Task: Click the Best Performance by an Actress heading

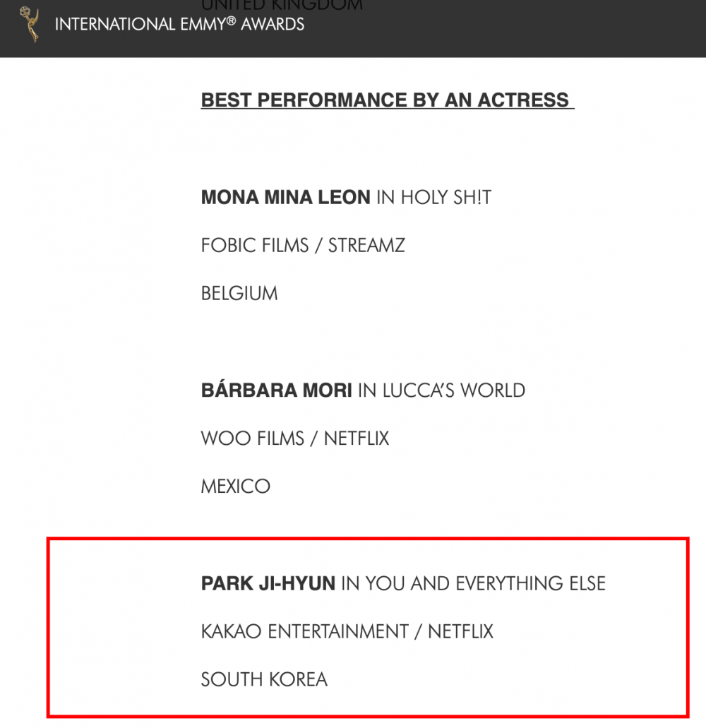Action: [387, 100]
